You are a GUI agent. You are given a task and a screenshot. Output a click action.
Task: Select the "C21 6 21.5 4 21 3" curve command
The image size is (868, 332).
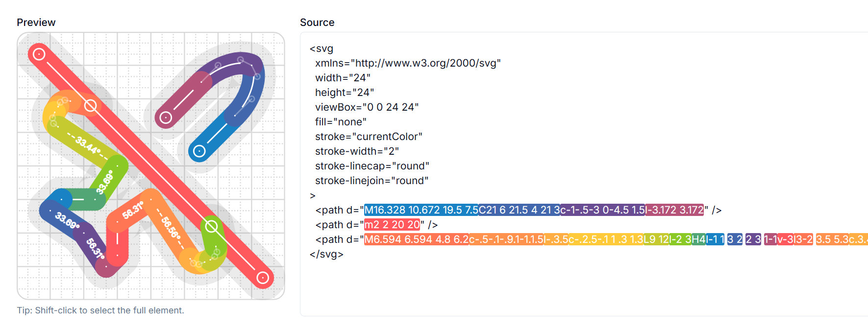pyautogui.click(x=519, y=210)
